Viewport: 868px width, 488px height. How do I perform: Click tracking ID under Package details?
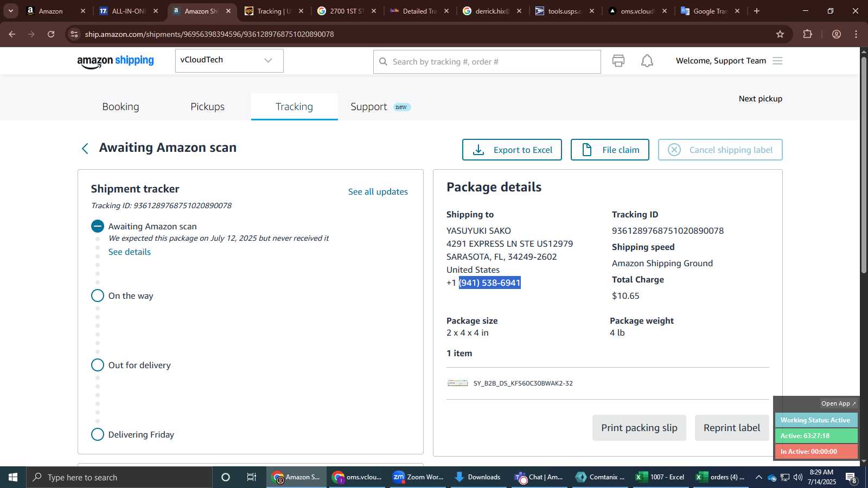(x=668, y=230)
